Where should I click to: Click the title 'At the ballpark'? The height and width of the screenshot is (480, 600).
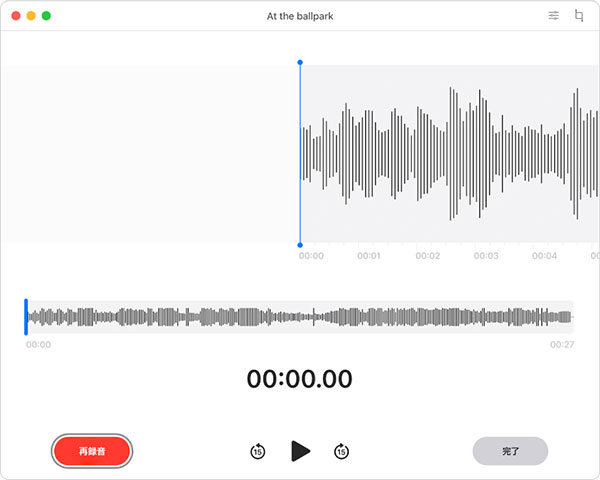tap(300, 16)
